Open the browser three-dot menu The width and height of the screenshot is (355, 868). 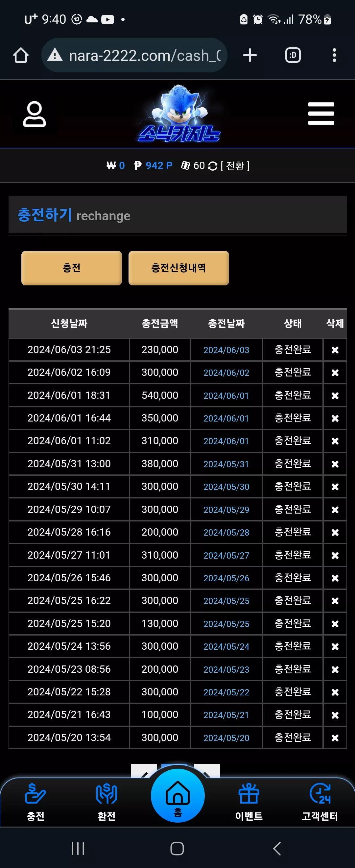334,55
